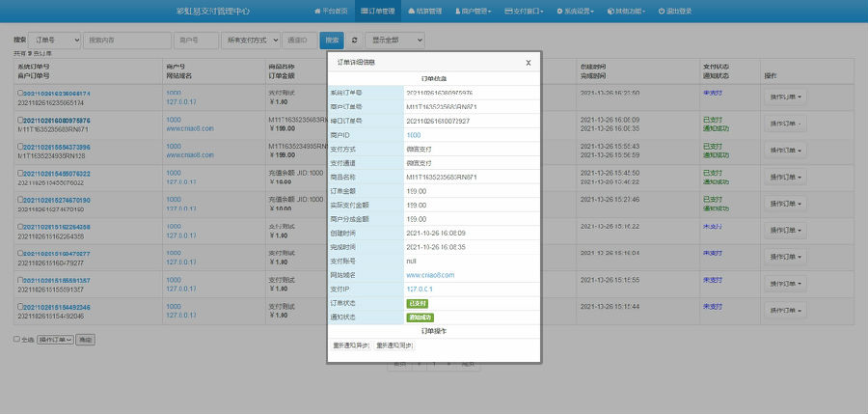Screen dimensions: 868x414
Task: Click www.cniao8.com domain in M11T1635234935RN128 row
Action: click(190, 155)
